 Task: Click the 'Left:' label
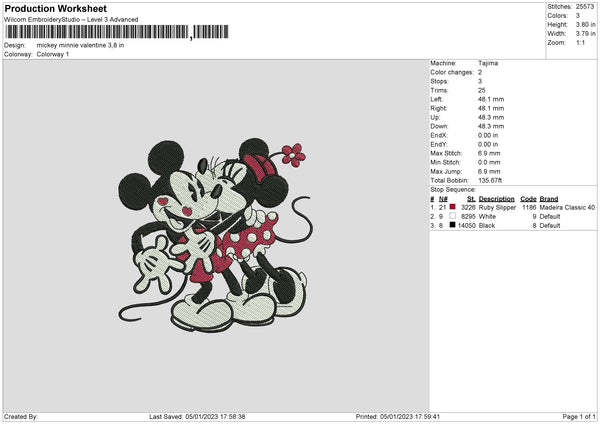pos(437,99)
